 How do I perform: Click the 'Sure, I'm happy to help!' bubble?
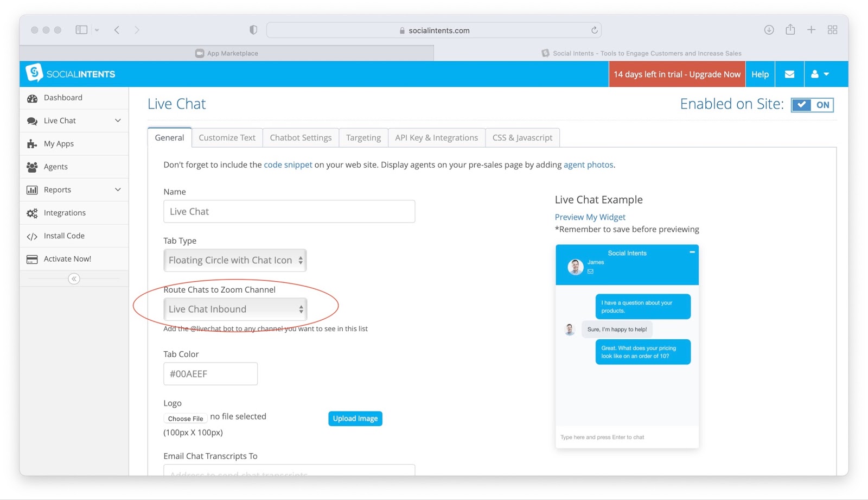pos(617,329)
